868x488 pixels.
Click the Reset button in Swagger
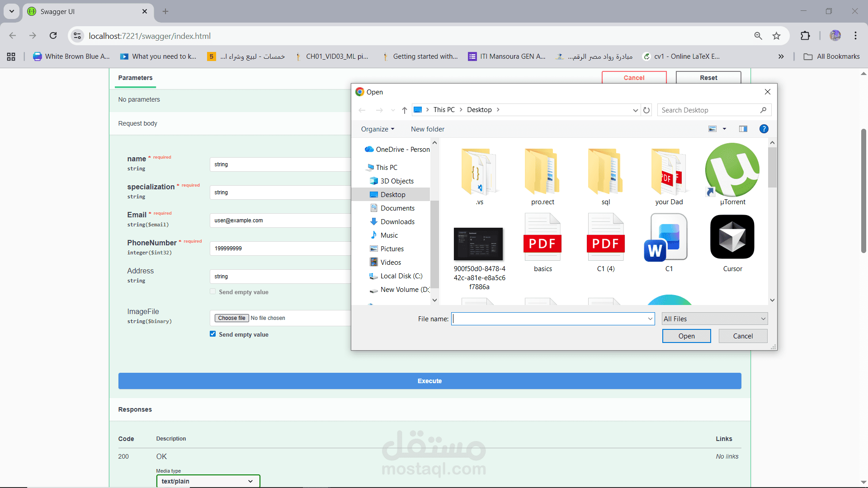pos(708,78)
